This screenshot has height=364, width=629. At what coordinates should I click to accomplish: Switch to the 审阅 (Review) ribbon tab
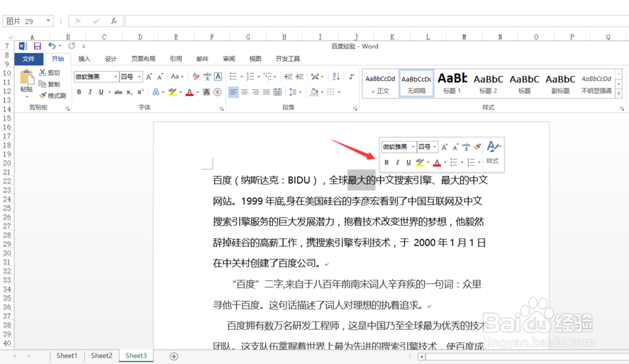[x=229, y=59]
